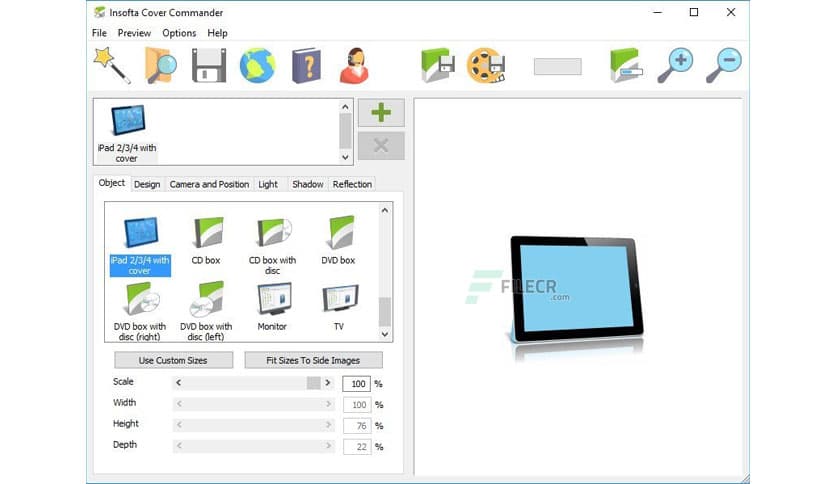Switch to the Reflection tab

pos(352,184)
